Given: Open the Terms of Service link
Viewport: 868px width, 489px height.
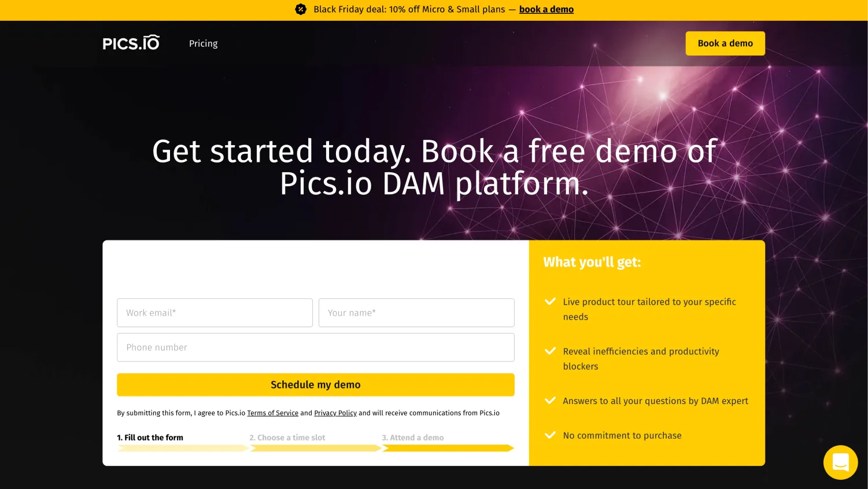Looking at the screenshot, I should 272,413.
